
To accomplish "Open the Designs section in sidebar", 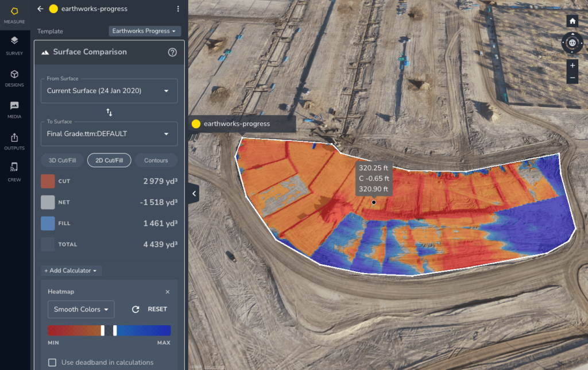I will pyautogui.click(x=14, y=78).
